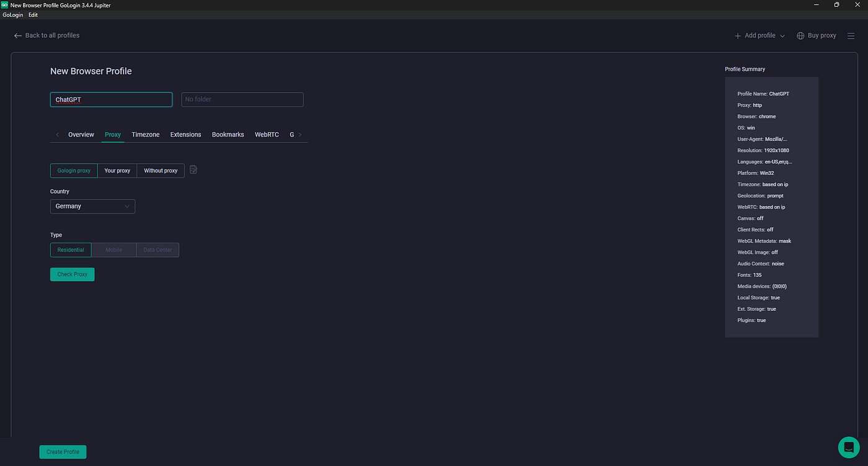Viewport: 868px width, 466px height.
Task: Click Geolocation: prompt in summary
Action: point(760,196)
